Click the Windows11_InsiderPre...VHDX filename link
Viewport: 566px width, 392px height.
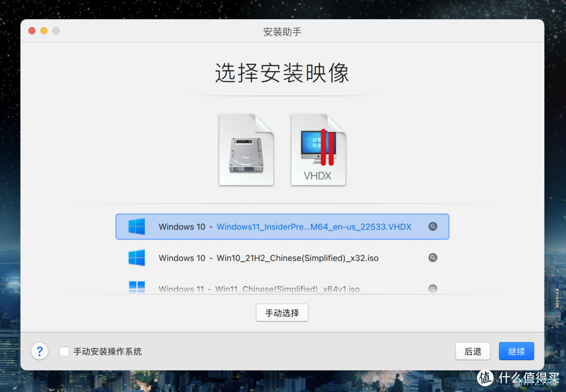coord(314,227)
